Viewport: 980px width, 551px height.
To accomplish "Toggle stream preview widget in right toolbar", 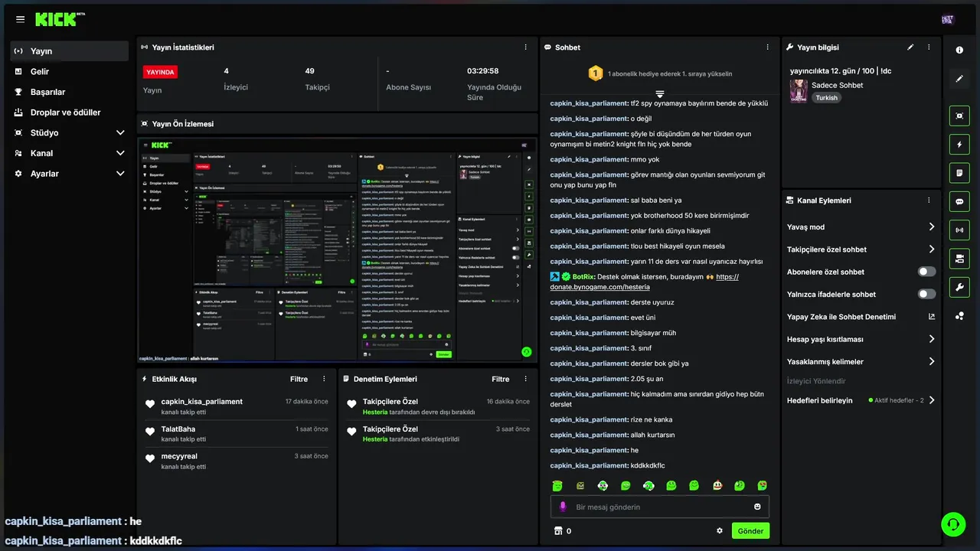I will tap(959, 116).
